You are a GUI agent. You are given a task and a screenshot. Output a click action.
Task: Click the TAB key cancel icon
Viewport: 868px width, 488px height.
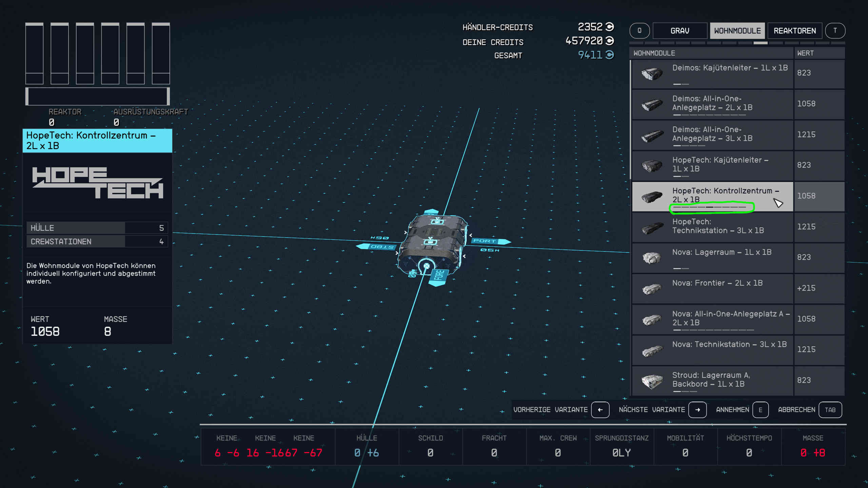[x=830, y=410]
